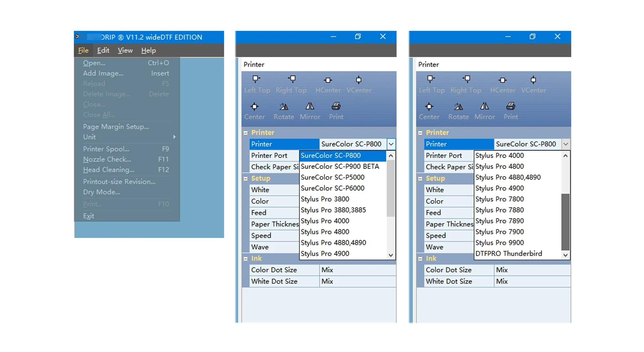The image size is (644, 352).
Task: Collapse the Printer section in the right window
Action: coord(420,133)
